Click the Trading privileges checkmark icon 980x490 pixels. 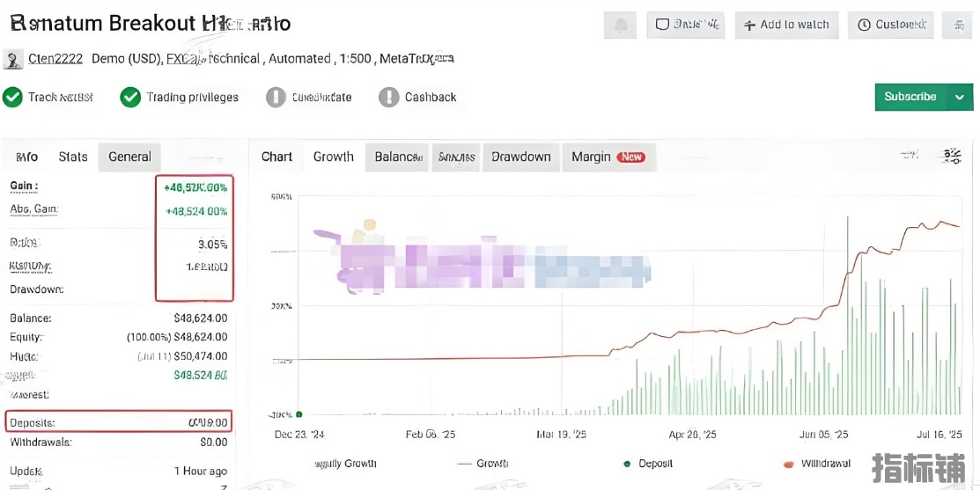pos(130,97)
